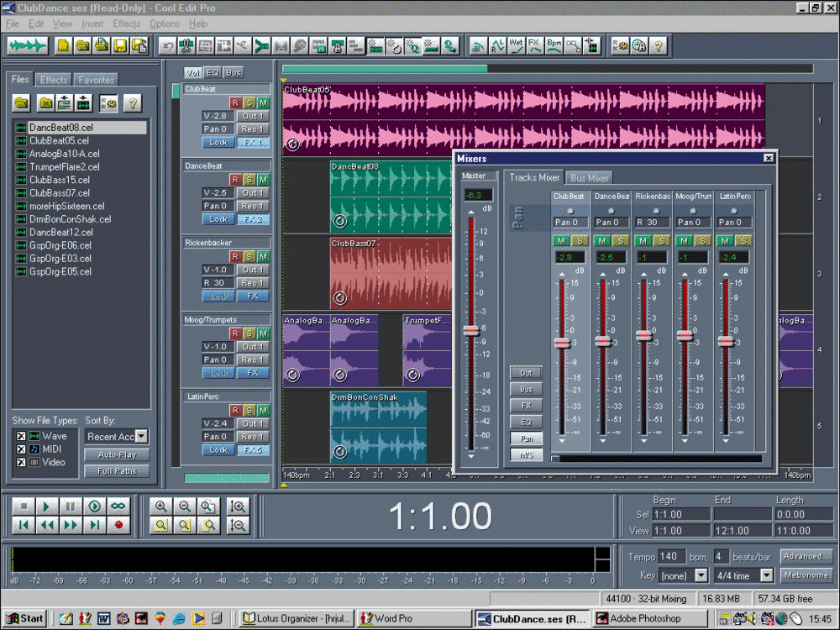Click the Wet/Dry toolbar icon
Image resolution: width=840 pixels, height=630 pixels.
pyautogui.click(x=516, y=45)
